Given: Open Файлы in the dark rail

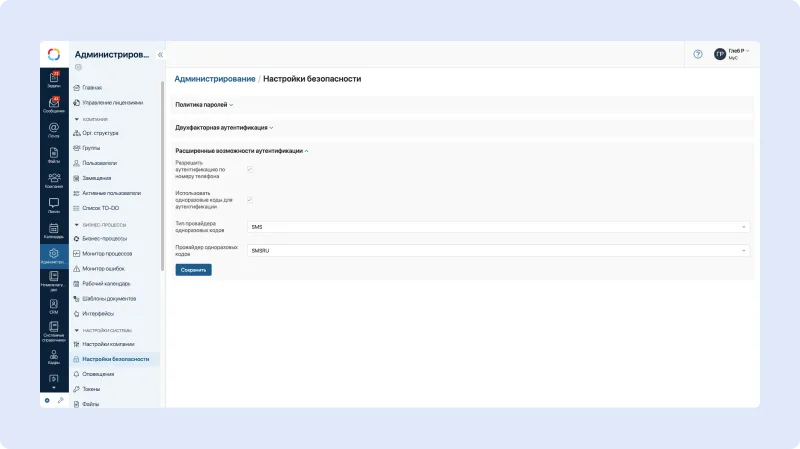Looking at the screenshot, I should coord(54,155).
